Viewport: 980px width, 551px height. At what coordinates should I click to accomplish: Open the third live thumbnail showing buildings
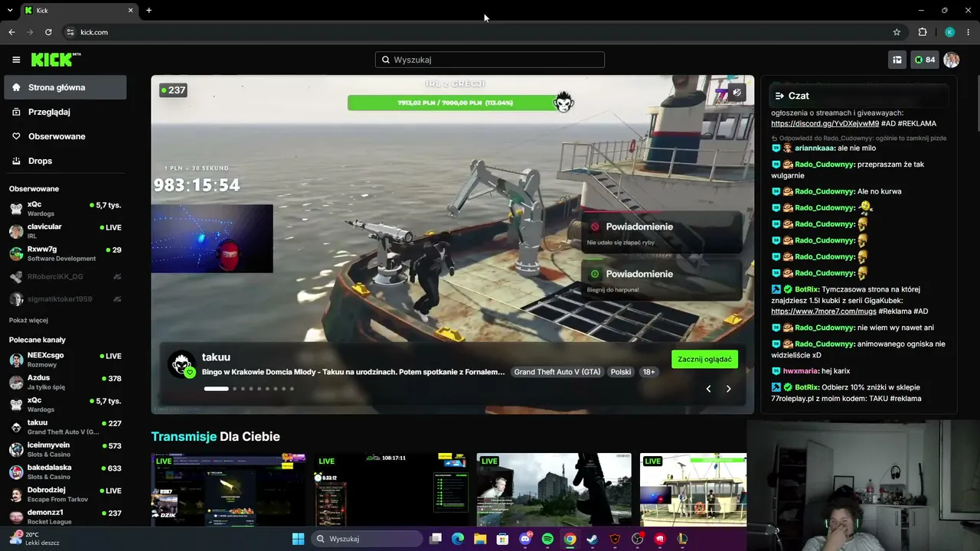click(554, 490)
